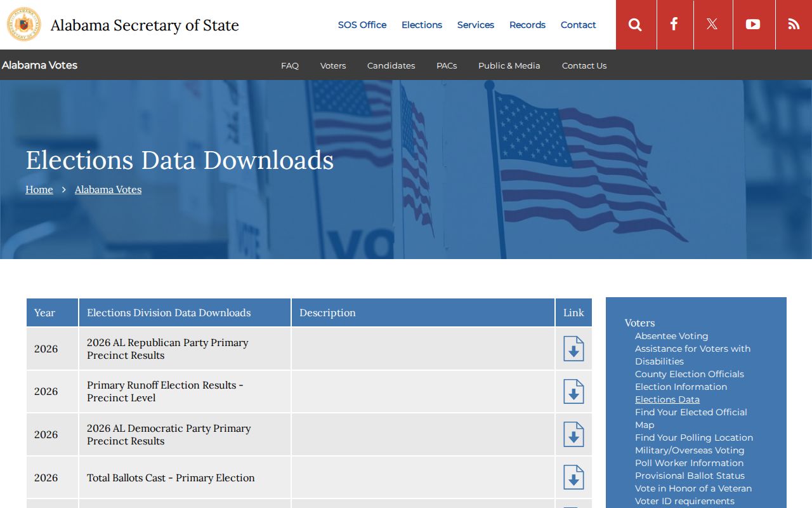Select '2026 AL Democratic Party Primary Precinct Results' text

[x=169, y=434]
